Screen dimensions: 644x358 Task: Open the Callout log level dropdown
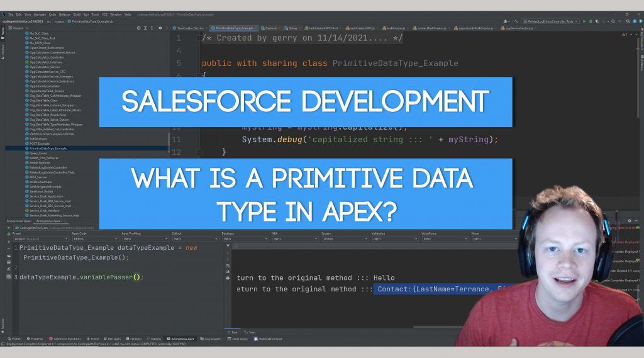pos(195,239)
